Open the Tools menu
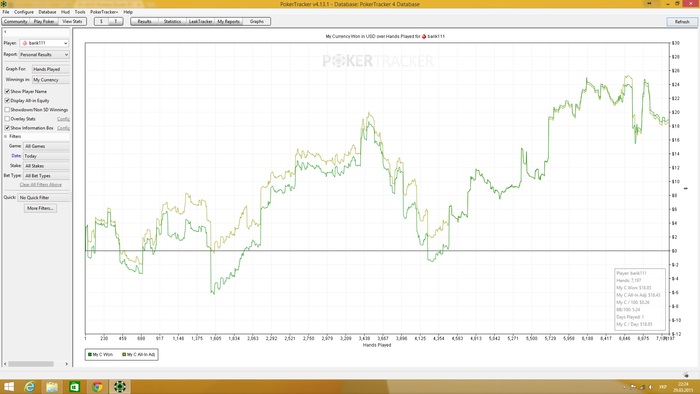This screenshot has width=700, height=394. coord(80,12)
